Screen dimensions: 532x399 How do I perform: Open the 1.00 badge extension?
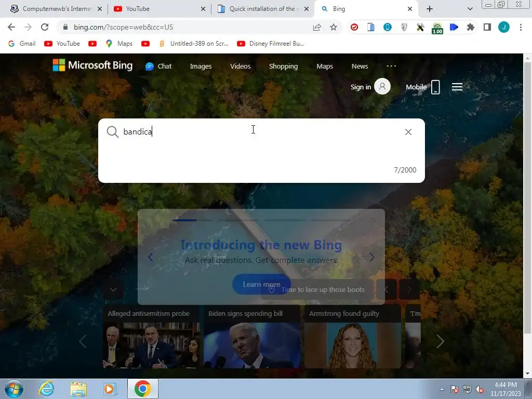pos(437,28)
